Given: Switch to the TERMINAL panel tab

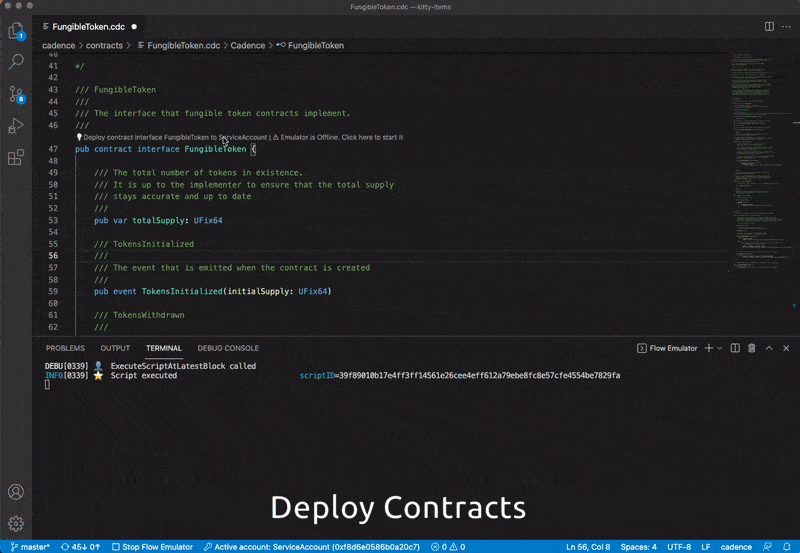Looking at the screenshot, I should click(x=164, y=348).
